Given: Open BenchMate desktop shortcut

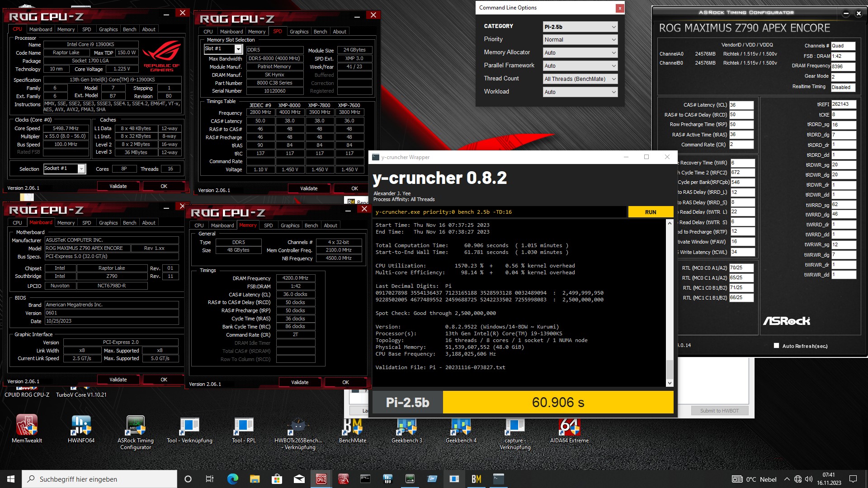Looking at the screenshot, I should pos(353,428).
